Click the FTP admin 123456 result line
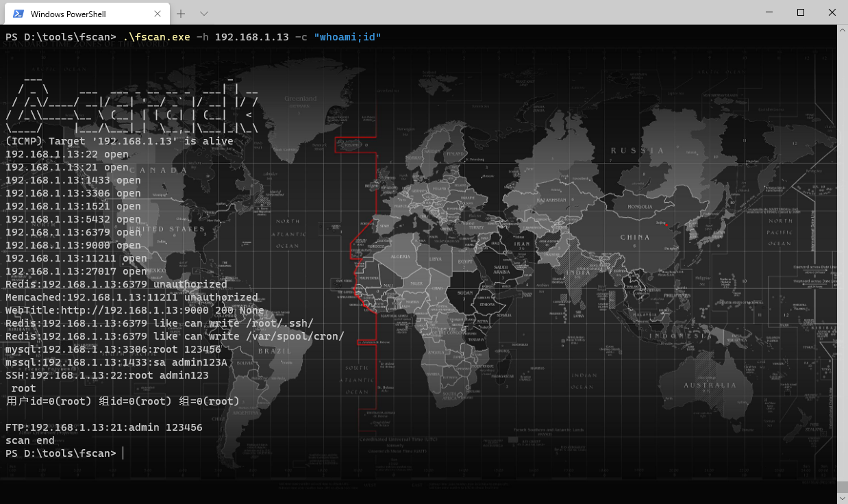This screenshot has width=848, height=504. [x=104, y=427]
